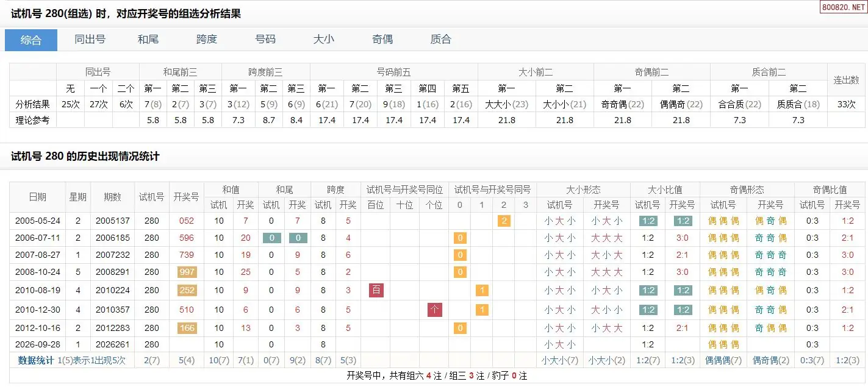Open the 奇偶 tab
Viewport: 868px width, 387px height.
coord(382,40)
